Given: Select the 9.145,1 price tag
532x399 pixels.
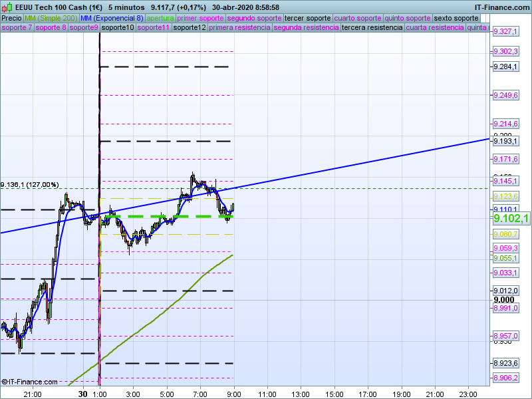Looking at the screenshot, I should [x=505, y=181].
